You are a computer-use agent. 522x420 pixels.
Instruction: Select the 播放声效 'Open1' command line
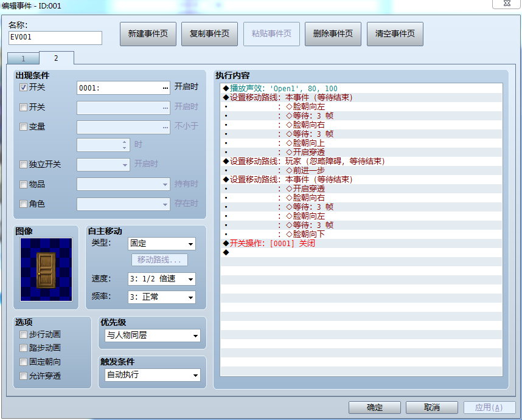pyautogui.click(x=361, y=89)
